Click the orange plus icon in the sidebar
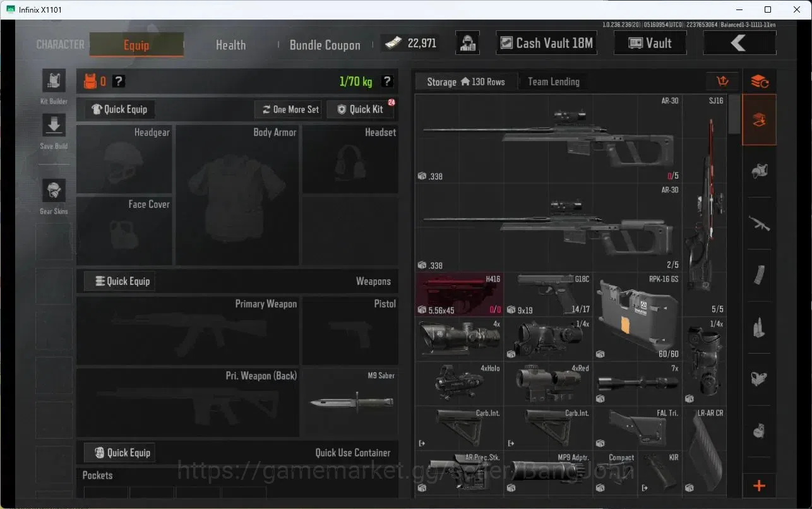 [759, 486]
